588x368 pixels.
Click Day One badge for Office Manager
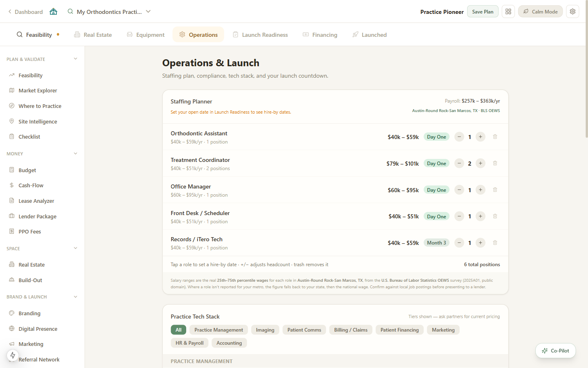437,190
